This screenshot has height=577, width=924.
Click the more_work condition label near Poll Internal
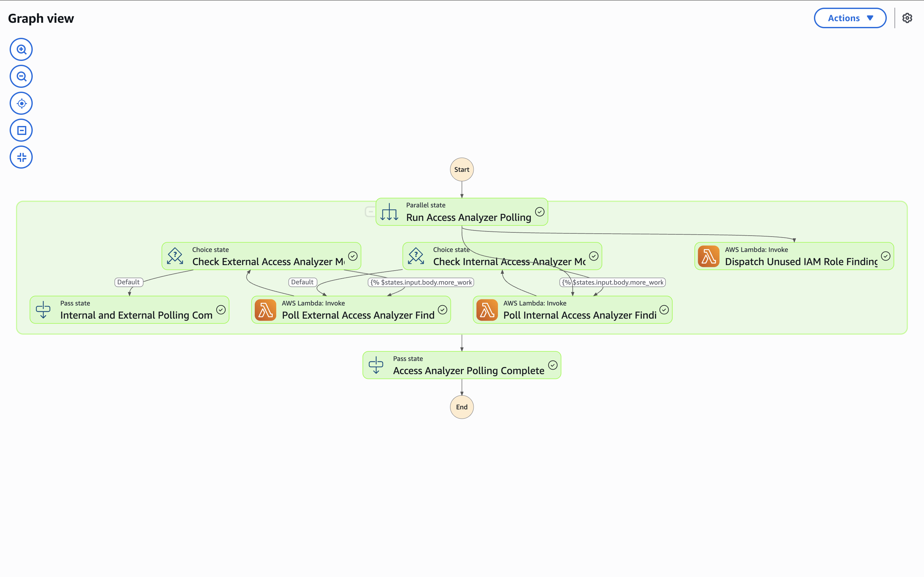pyautogui.click(x=612, y=282)
